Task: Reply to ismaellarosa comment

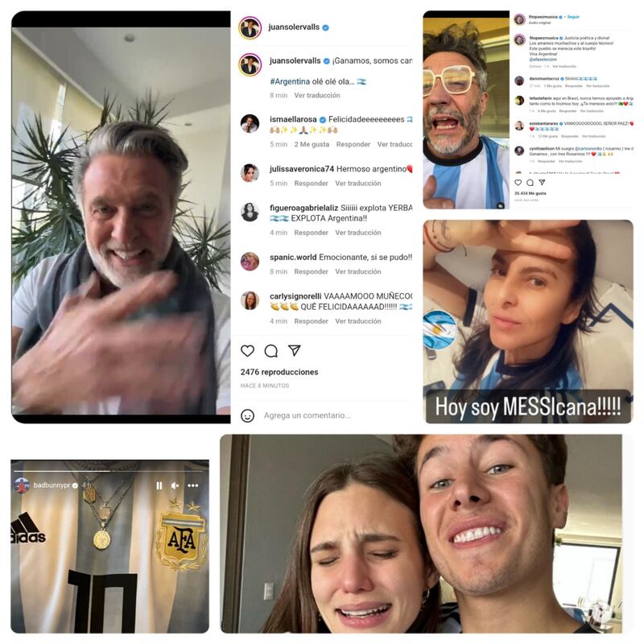Action: (x=353, y=144)
